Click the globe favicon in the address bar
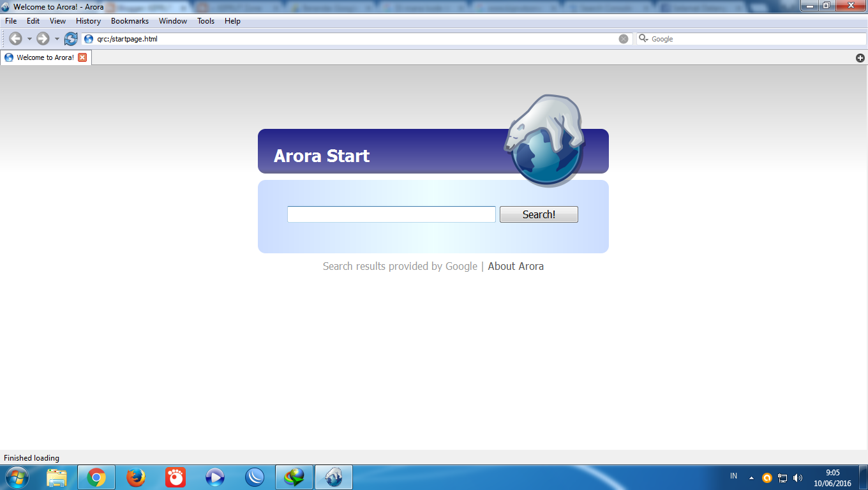Viewport: 868px width, 490px height. point(87,38)
